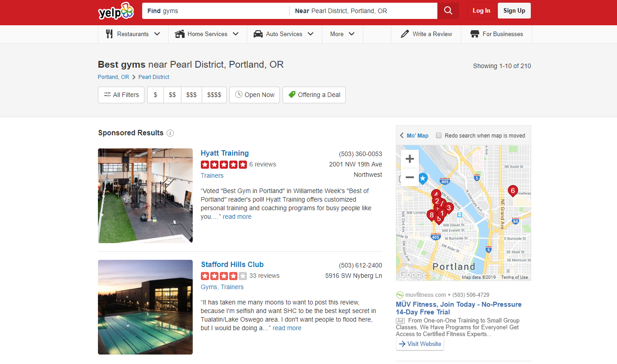Open Write a Review
Viewport: 617px width, 364px height.
426,34
